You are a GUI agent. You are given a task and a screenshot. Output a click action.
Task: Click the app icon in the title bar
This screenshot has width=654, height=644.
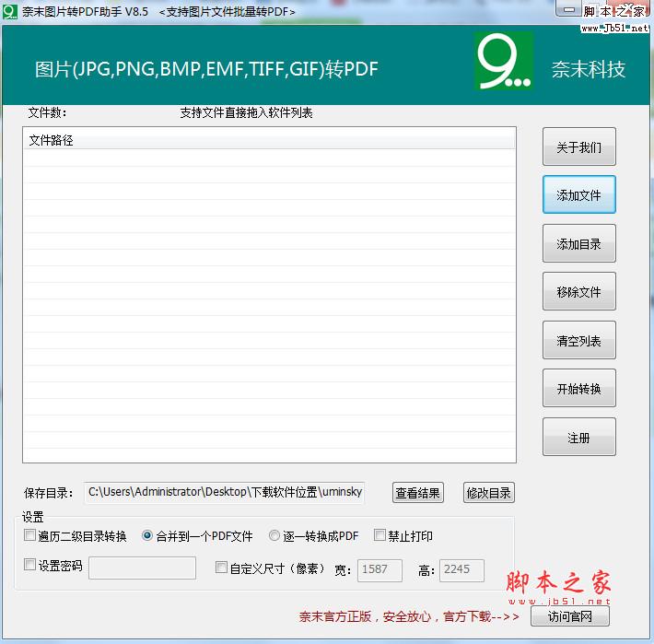[x=9, y=11]
